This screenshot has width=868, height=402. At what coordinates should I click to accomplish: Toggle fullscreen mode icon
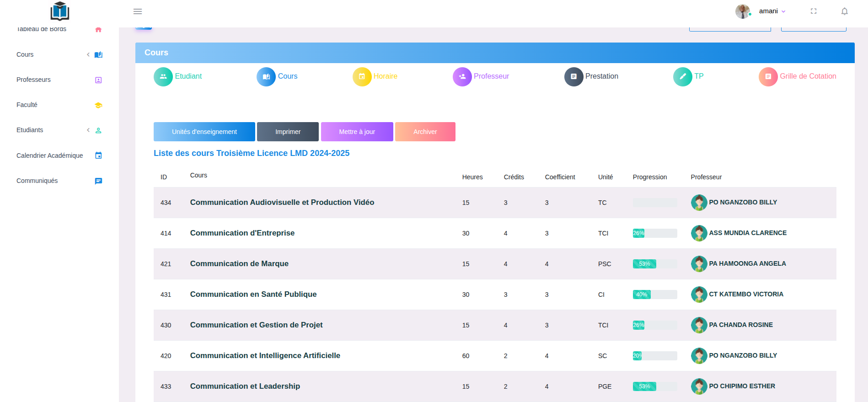coord(813,11)
